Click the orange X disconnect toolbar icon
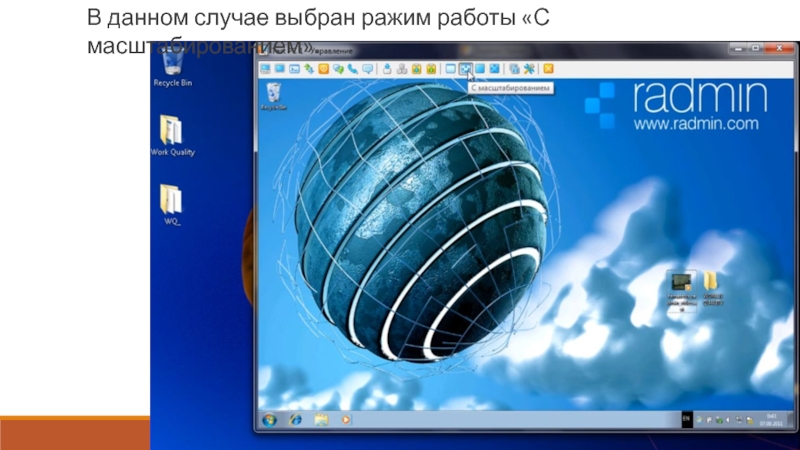800x450 pixels. 547,68
